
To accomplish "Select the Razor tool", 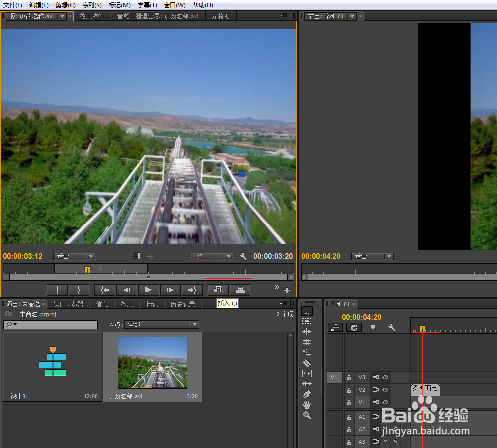I will tap(307, 363).
